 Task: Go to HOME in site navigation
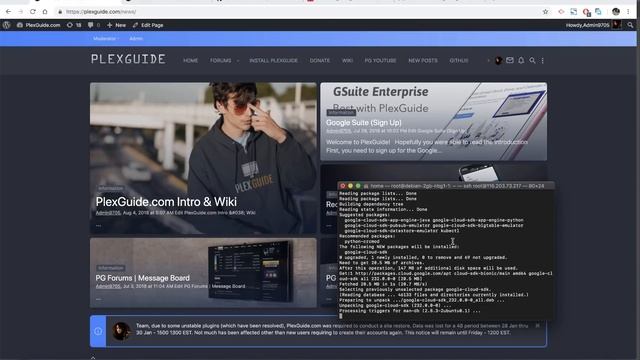(x=190, y=60)
